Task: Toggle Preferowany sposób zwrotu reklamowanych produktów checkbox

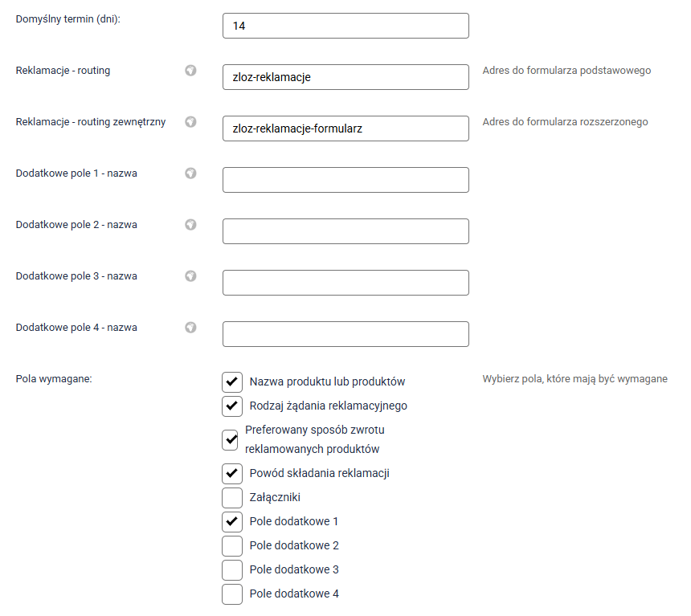Action: click(231, 439)
